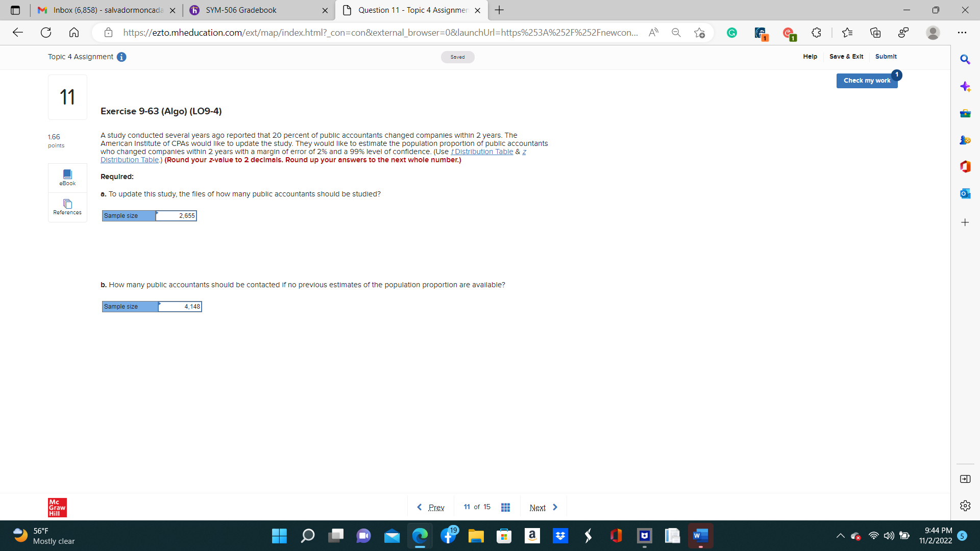The height and width of the screenshot is (551, 980).
Task: Add page to favorites star icon
Action: (x=699, y=33)
